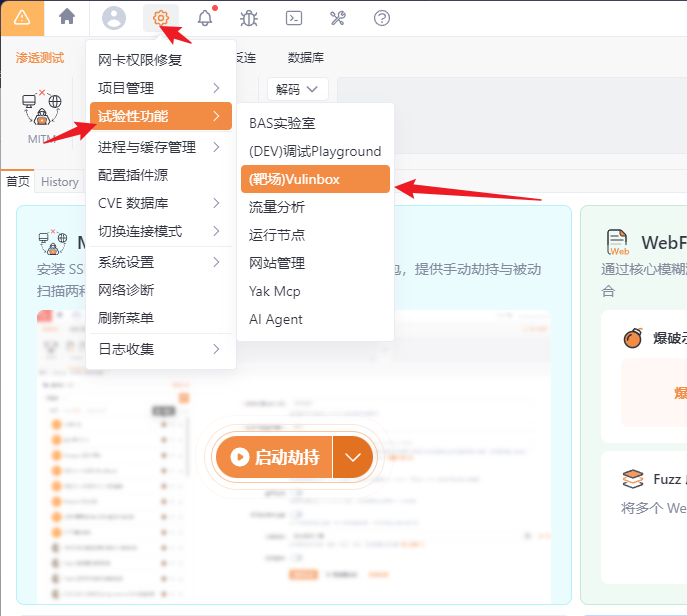Select (靶场)Vulinbox menu entry
This screenshot has width=687, height=616.
click(315, 179)
